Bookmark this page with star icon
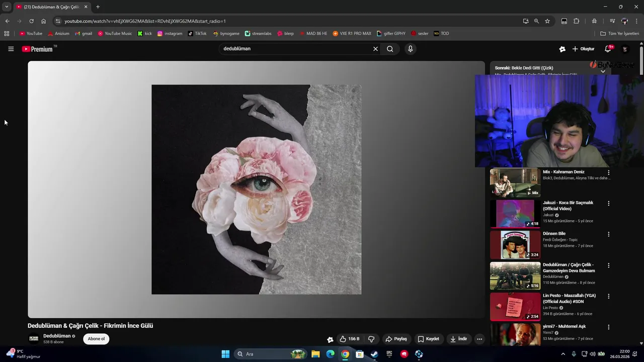Image resolution: width=644 pixels, height=362 pixels. [547, 21]
